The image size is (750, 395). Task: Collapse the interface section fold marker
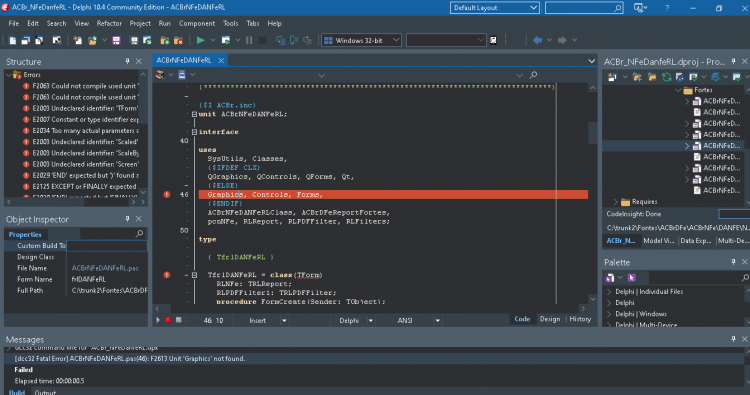point(194,132)
